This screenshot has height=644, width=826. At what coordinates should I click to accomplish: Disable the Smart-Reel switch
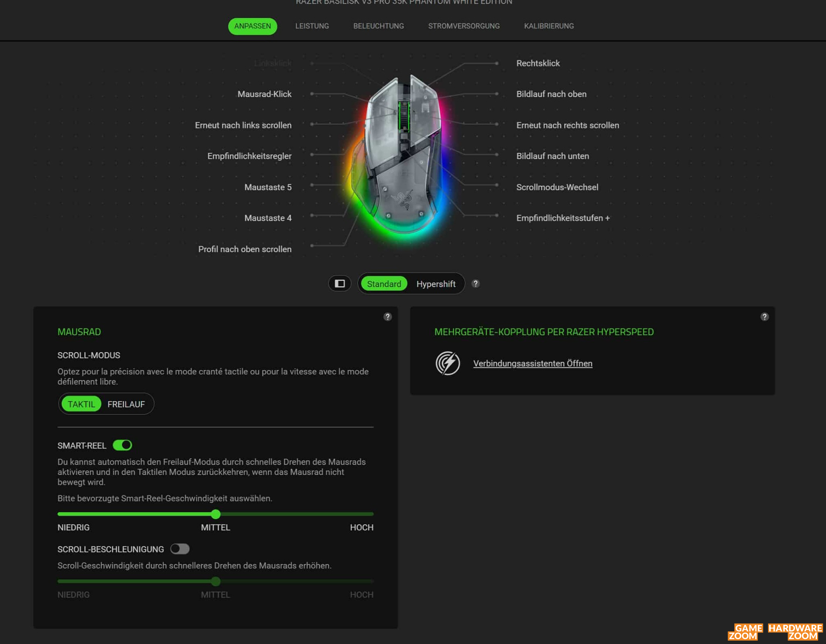[x=122, y=445]
